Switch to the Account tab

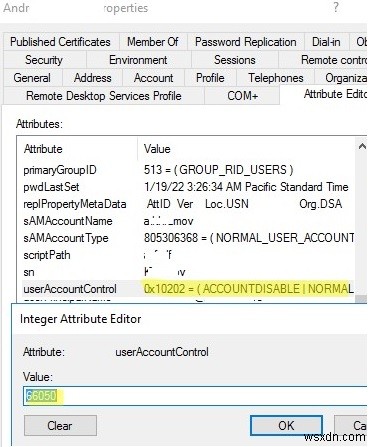tap(153, 78)
